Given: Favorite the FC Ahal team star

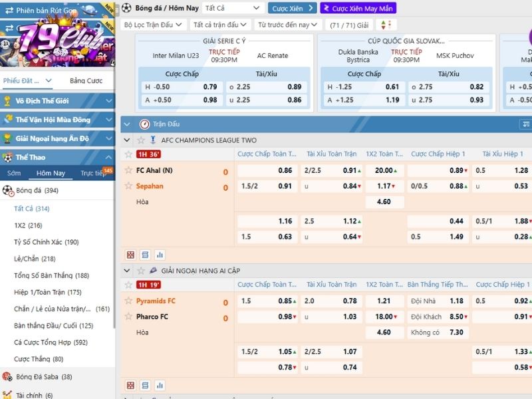Looking at the screenshot, I should coord(128,170).
